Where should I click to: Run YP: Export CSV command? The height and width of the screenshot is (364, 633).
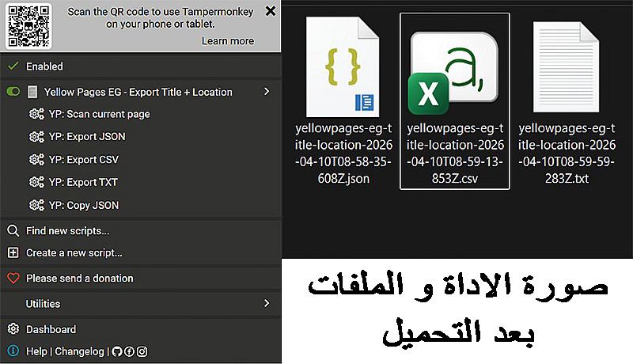[84, 160]
